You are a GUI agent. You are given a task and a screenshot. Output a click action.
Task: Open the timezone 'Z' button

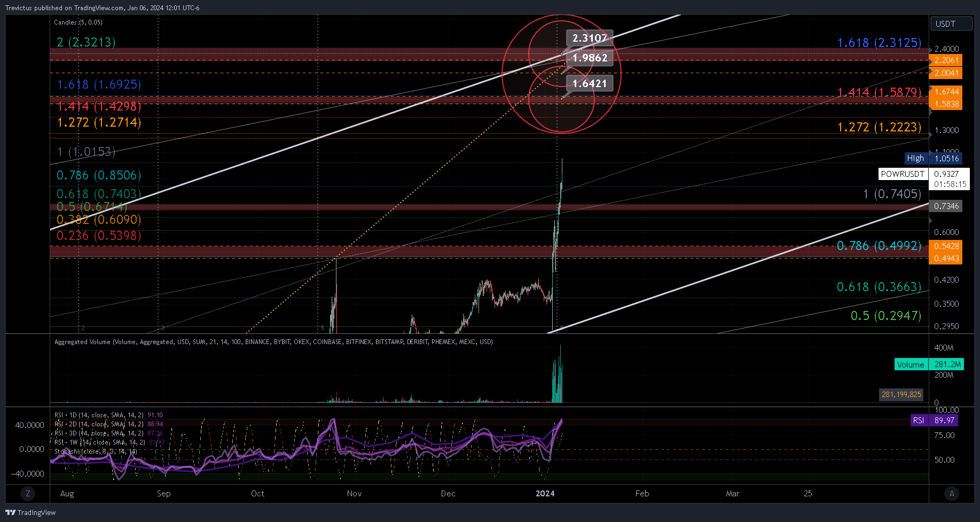click(x=28, y=494)
